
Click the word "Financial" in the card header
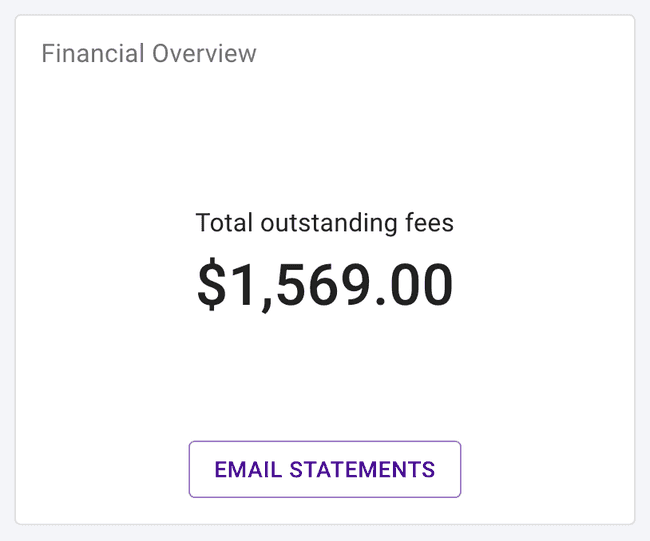(x=90, y=53)
